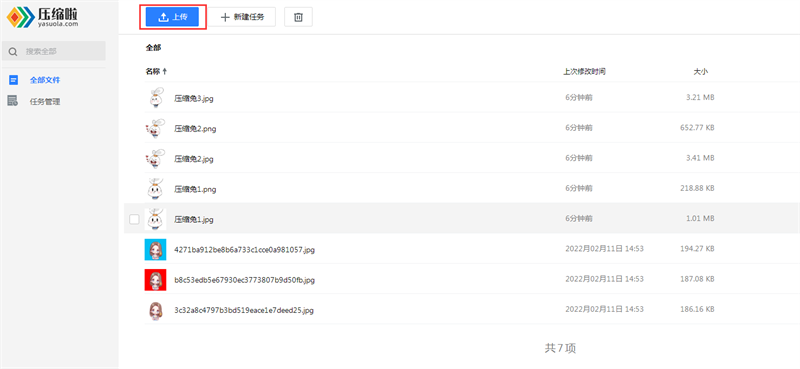Click the 187.08 KB size value
Screen dimensions: 800x369
697,279
